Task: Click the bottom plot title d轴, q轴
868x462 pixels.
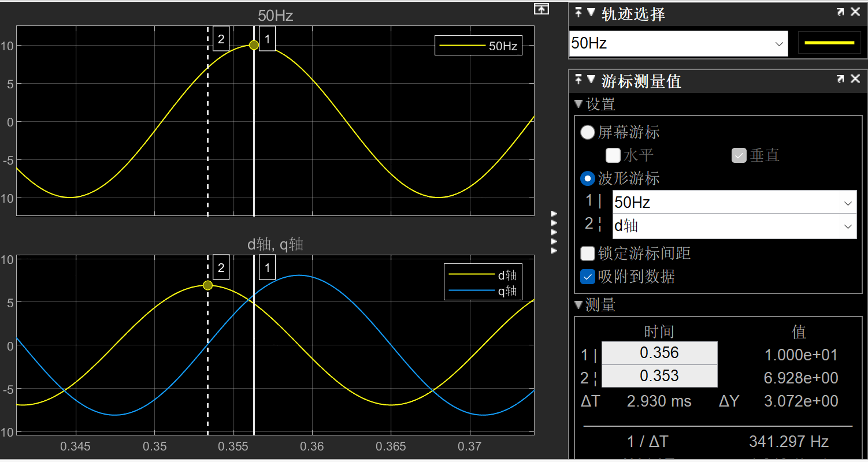Action: pyautogui.click(x=276, y=244)
